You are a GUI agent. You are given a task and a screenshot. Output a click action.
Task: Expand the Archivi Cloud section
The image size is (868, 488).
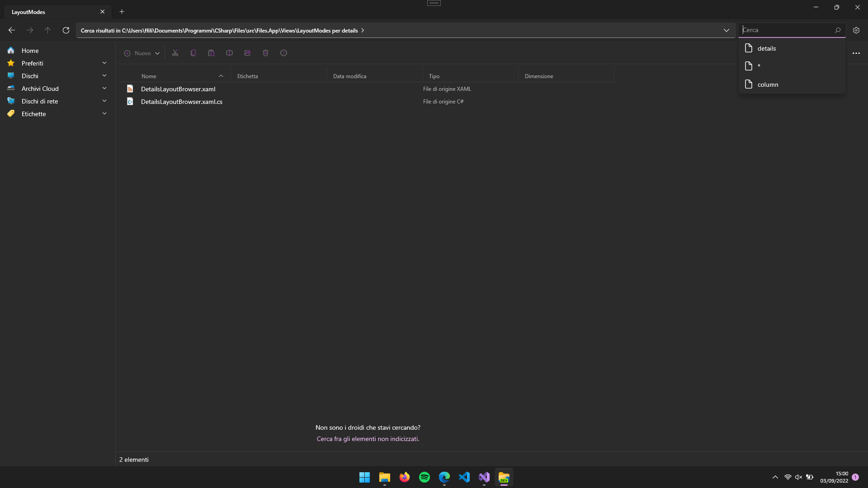pyautogui.click(x=104, y=88)
